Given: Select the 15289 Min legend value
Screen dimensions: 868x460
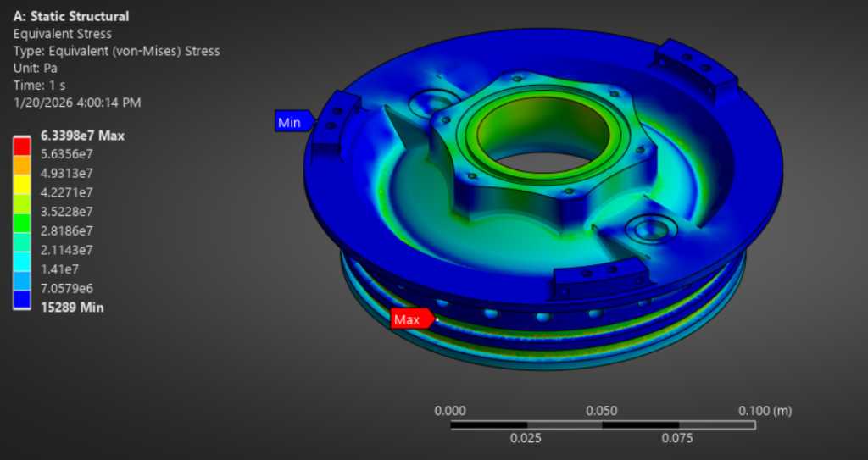Looking at the screenshot, I should pyautogui.click(x=72, y=308).
